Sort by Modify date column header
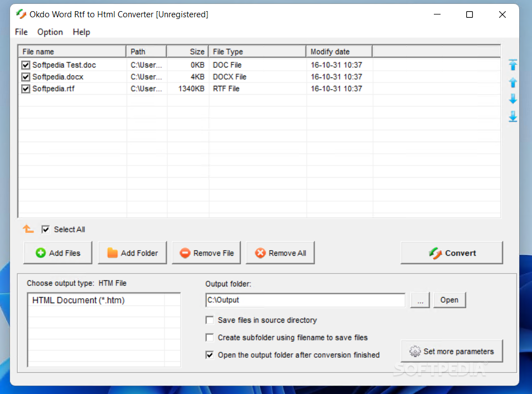Image resolution: width=532 pixels, height=394 pixels. tap(339, 51)
